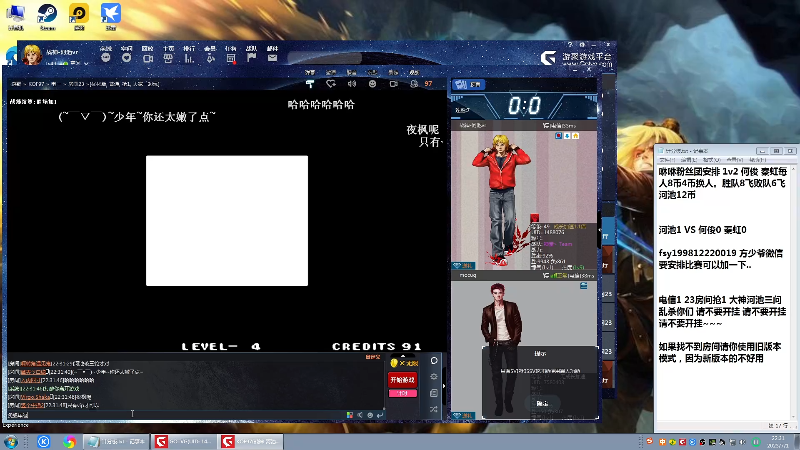Viewport: 800px width, 450px height.
Task: Open color picker icon in chat input bar
Action: point(350,415)
